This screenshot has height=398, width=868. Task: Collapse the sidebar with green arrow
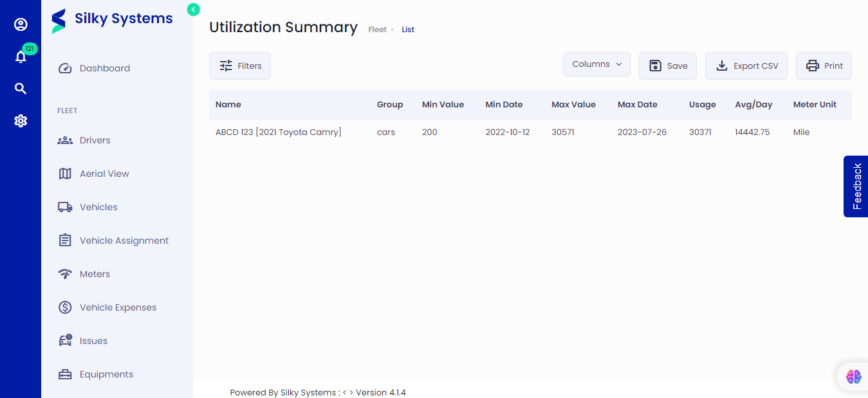[x=193, y=9]
